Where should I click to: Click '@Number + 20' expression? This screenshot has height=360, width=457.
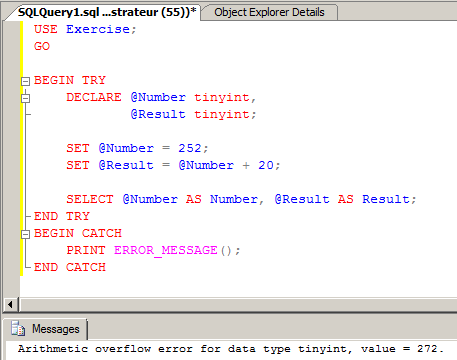(x=226, y=165)
